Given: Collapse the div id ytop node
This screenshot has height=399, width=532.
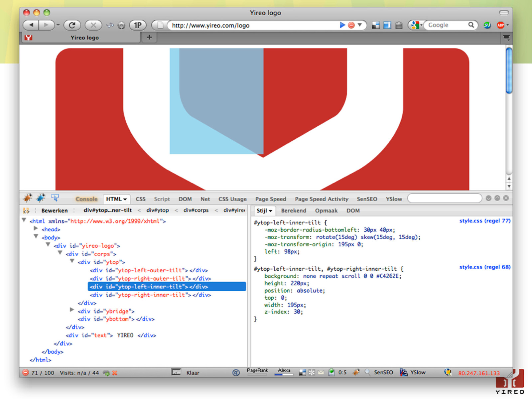Looking at the screenshot, I should pos(72,261).
